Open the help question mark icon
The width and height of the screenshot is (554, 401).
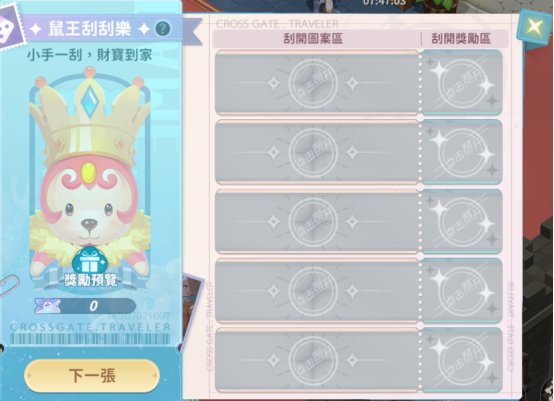click(163, 29)
